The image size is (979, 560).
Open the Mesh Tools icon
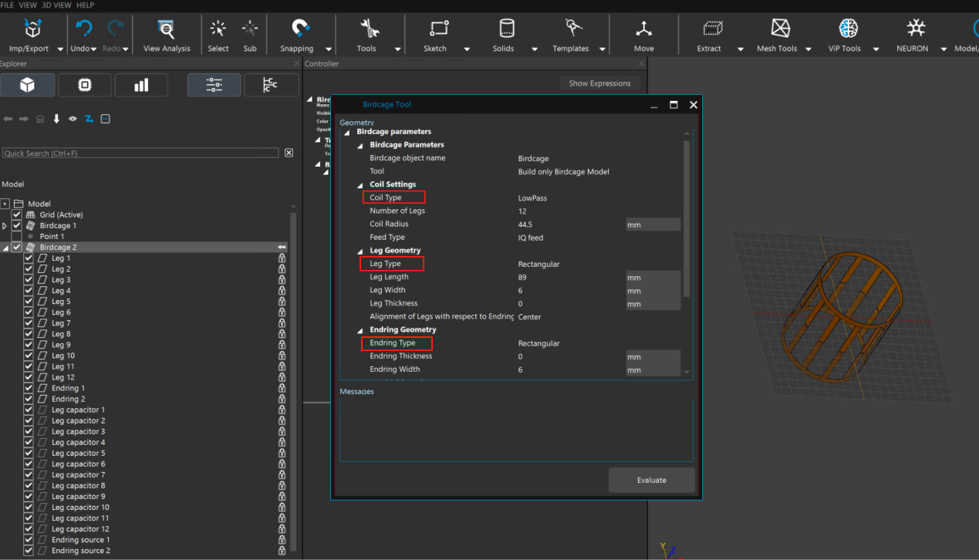[781, 29]
